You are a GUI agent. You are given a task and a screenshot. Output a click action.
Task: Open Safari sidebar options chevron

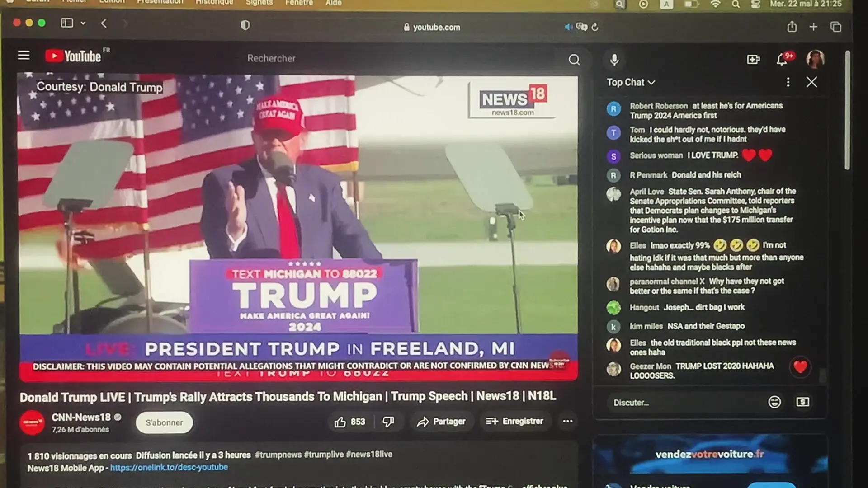tap(83, 23)
